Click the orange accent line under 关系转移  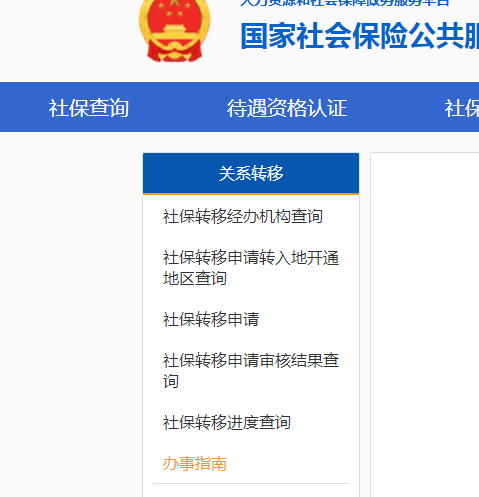tap(251, 193)
